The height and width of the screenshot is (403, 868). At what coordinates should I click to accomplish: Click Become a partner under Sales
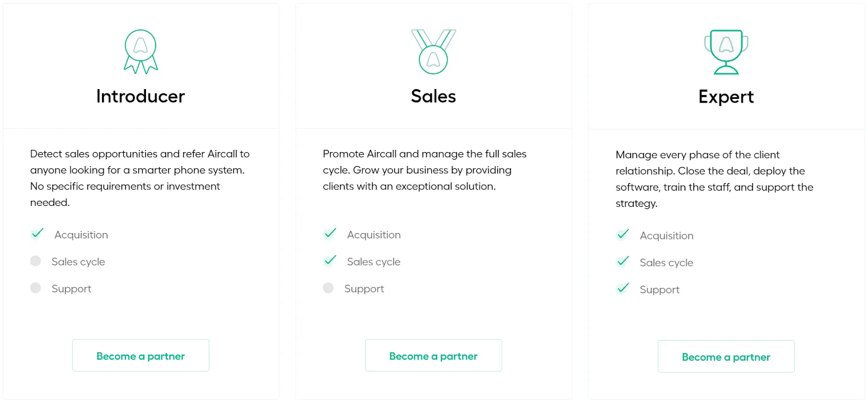pyautogui.click(x=433, y=355)
